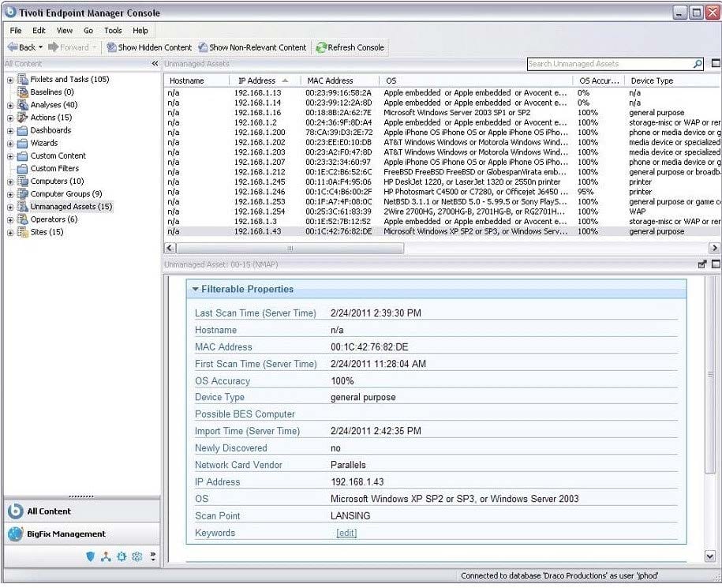Click the detail pane vertical scrollbar thumb
The width and height of the screenshot is (722, 588).
coord(709,375)
